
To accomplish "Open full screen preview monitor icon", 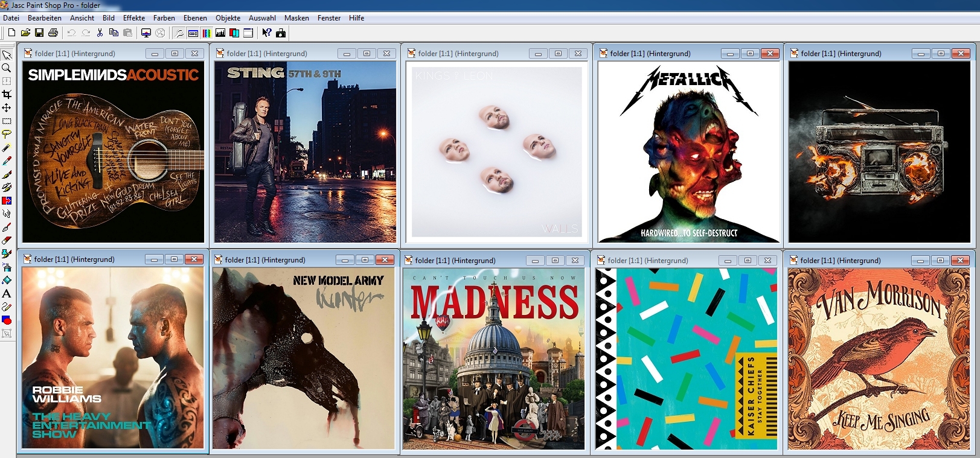I will [x=146, y=33].
